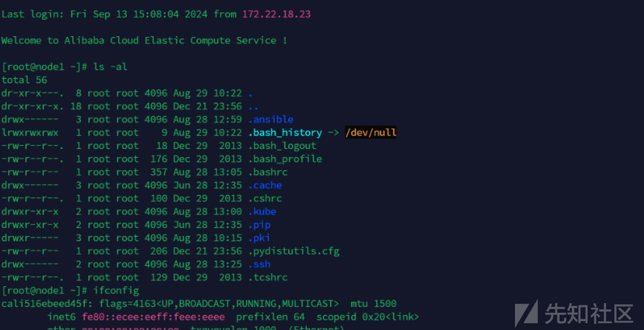This screenshot has height=330, width=644.
Task: Click the .pip directory name
Action: 259,225
